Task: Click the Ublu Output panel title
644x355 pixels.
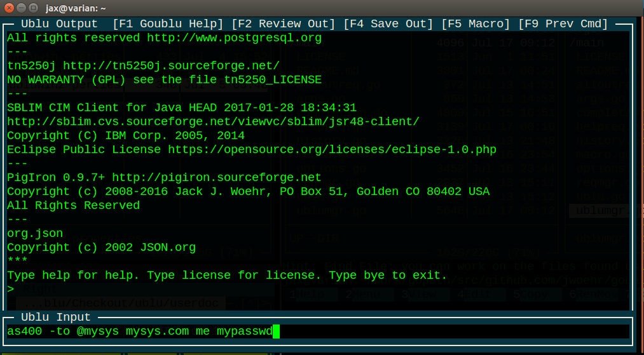Action: pos(60,24)
